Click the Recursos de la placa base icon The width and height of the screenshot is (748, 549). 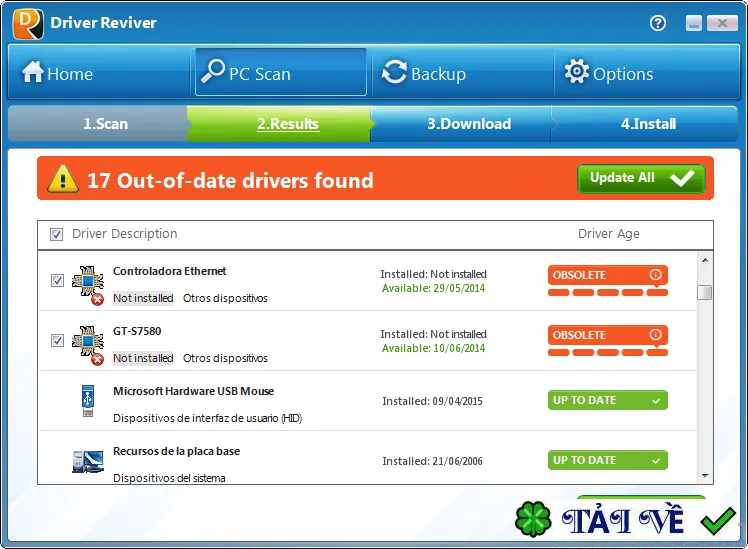point(88,461)
